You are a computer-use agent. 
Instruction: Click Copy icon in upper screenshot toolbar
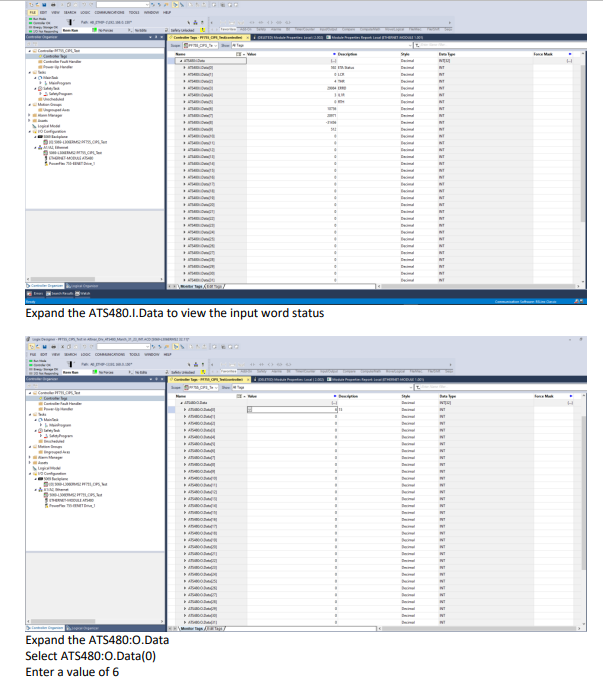[x=69, y=5]
